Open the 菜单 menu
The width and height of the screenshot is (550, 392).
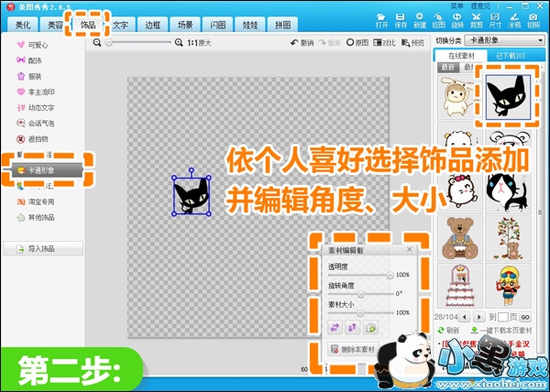[x=457, y=6]
